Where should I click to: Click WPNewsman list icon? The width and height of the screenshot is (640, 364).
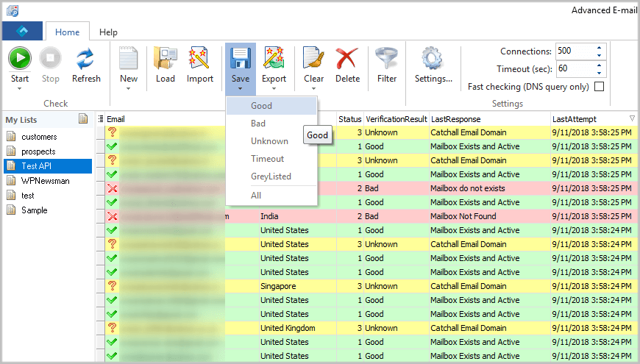pyautogui.click(x=12, y=180)
